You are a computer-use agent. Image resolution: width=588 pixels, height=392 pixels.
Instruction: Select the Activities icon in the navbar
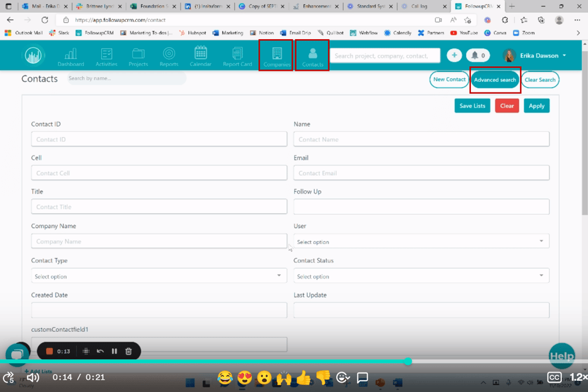(x=106, y=55)
